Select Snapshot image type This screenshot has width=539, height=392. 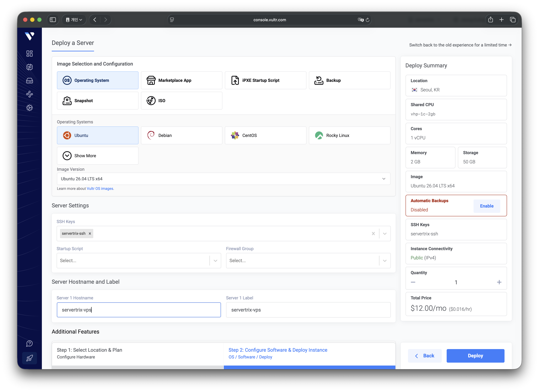98,100
